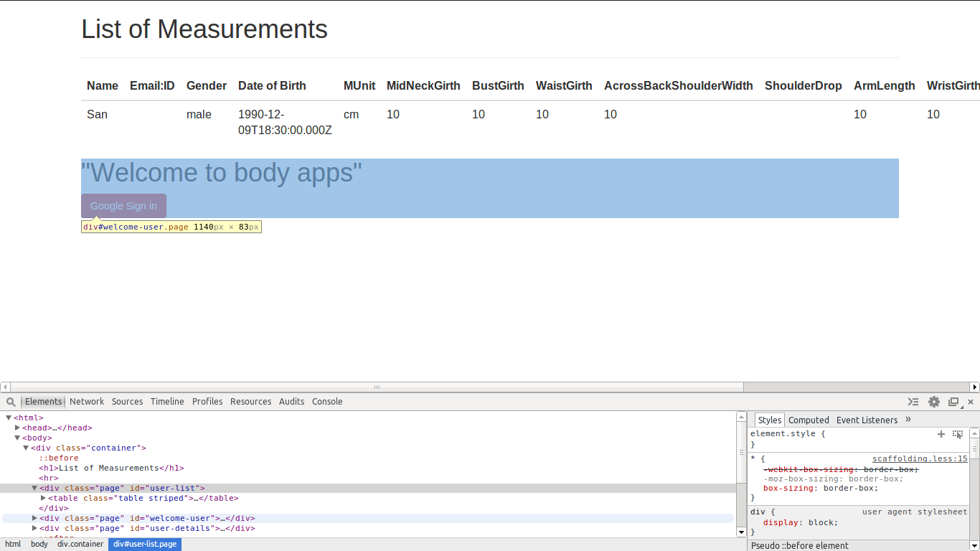
Task: Click the h1 List of Measurements node
Action: click(112, 468)
